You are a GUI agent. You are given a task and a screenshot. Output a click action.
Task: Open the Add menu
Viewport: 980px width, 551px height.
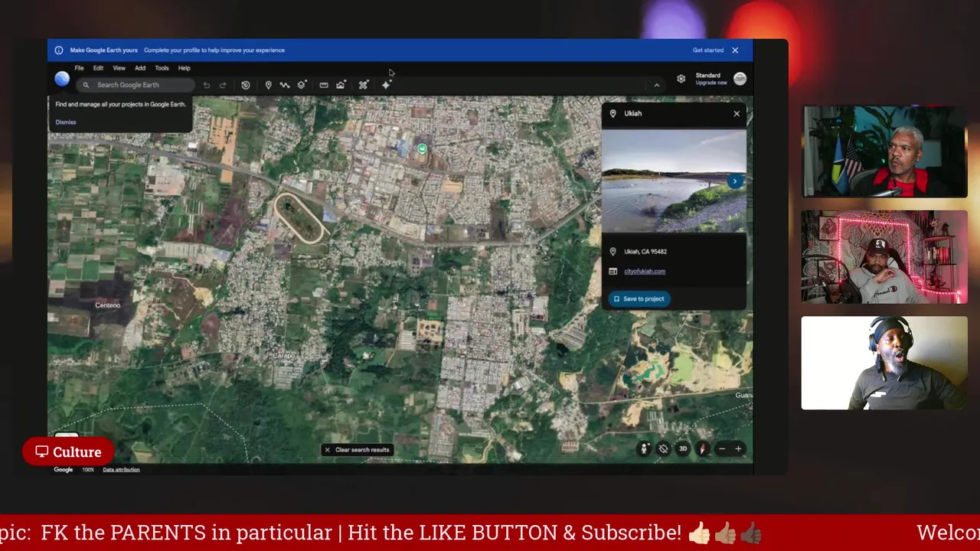[140, 68]
